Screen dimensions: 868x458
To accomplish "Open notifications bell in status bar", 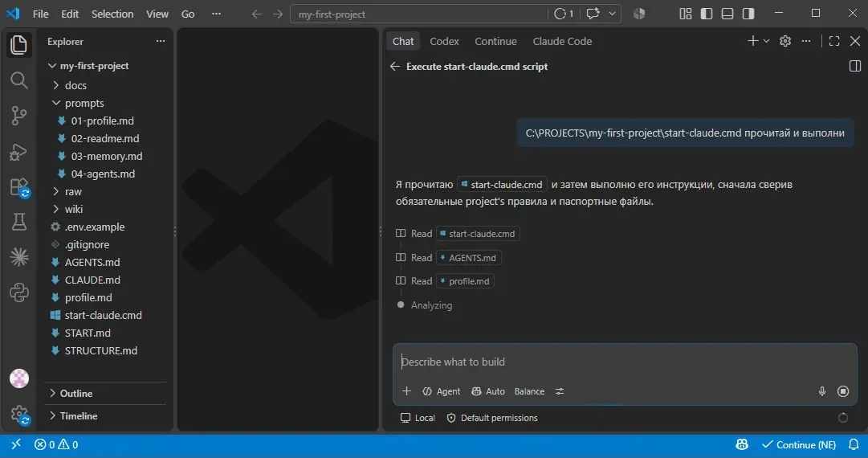I will pyautogui.click(x=854, y=444).
